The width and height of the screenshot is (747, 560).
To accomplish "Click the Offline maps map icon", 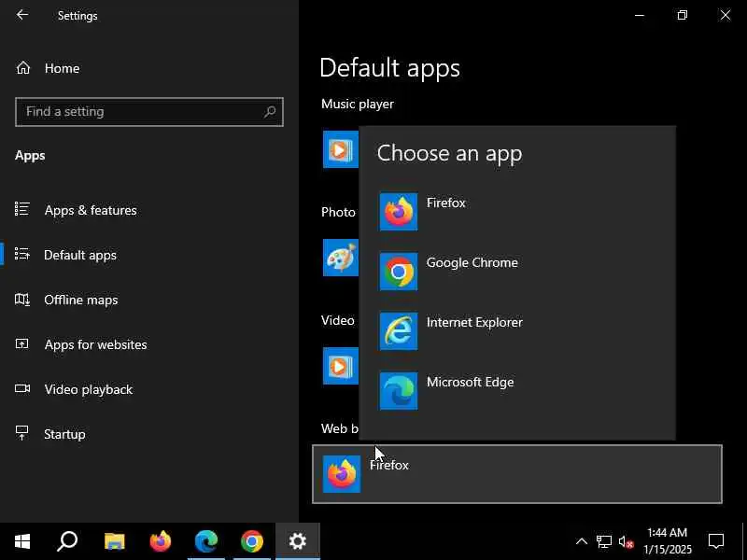I will click(21, 299).
